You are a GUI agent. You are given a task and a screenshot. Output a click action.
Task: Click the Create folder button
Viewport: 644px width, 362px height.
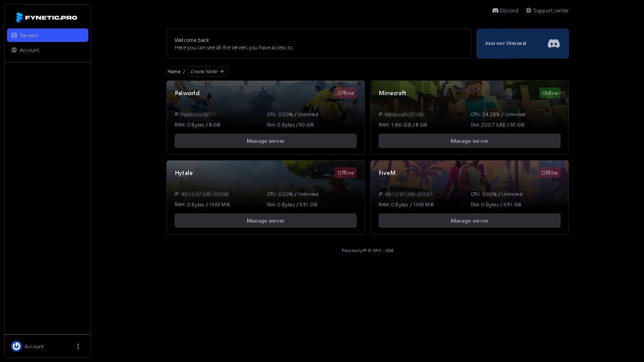[x=208, y=71]
